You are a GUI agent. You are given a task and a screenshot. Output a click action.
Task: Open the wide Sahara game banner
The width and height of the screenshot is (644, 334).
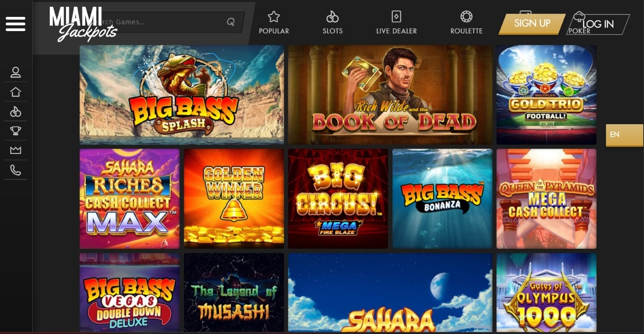pyautogui.click(x=390, y=293)
